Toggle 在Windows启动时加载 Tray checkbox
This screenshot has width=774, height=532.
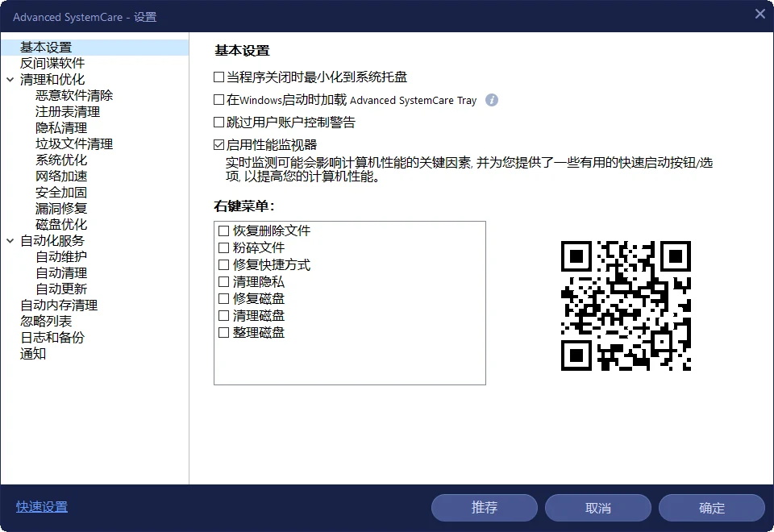pos(218,100)
